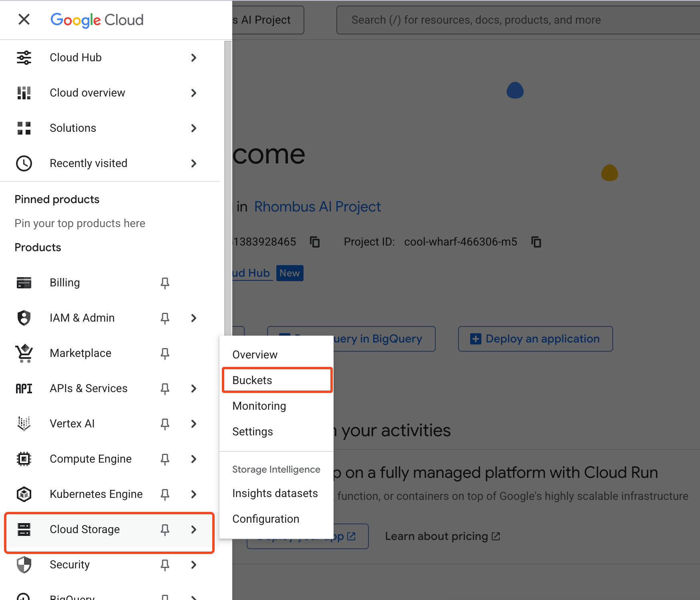Copy the Project ID to clipboard

536,242
